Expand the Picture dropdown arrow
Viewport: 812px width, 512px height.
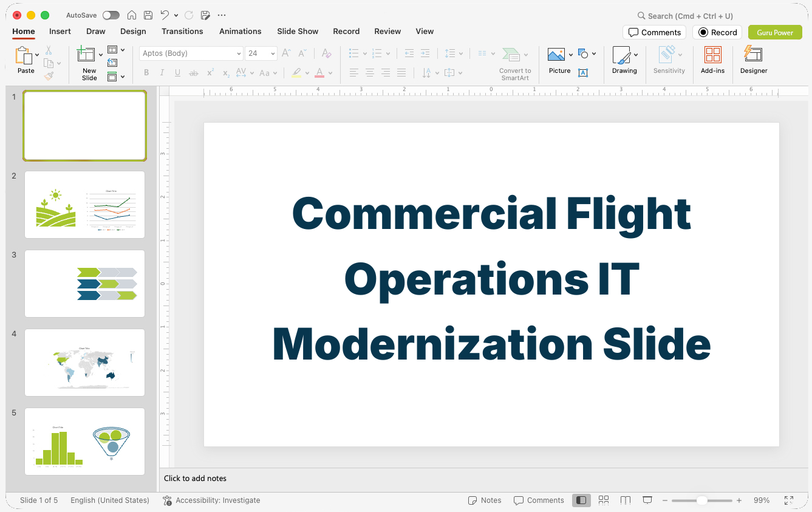coord(571,55)
